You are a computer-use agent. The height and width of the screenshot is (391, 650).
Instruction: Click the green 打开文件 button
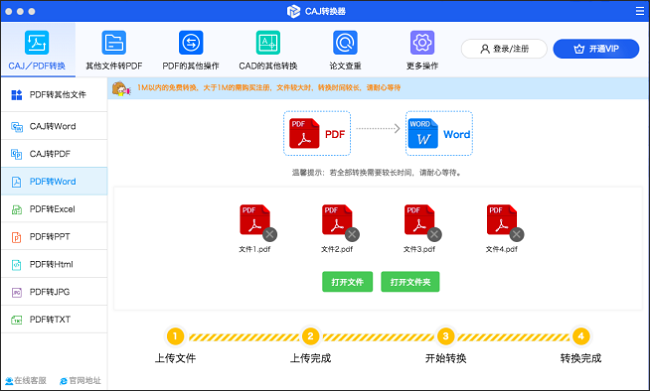pos(347,282)
